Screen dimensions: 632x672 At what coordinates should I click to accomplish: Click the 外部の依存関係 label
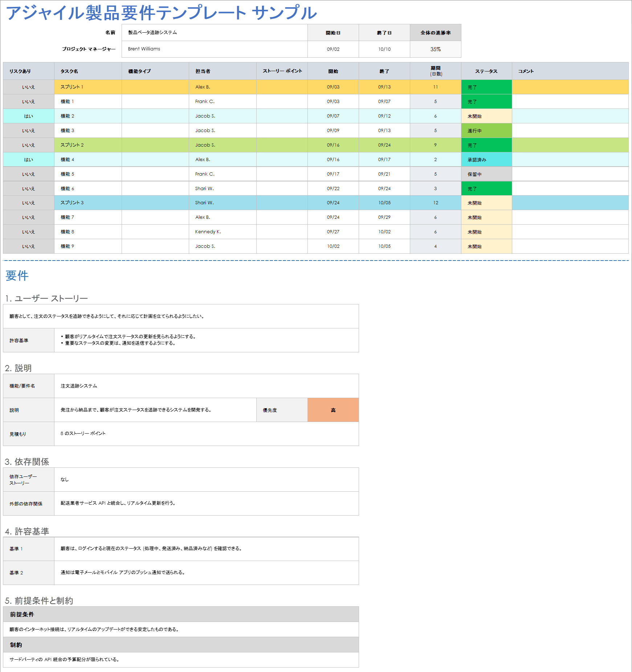pos(29,504)
